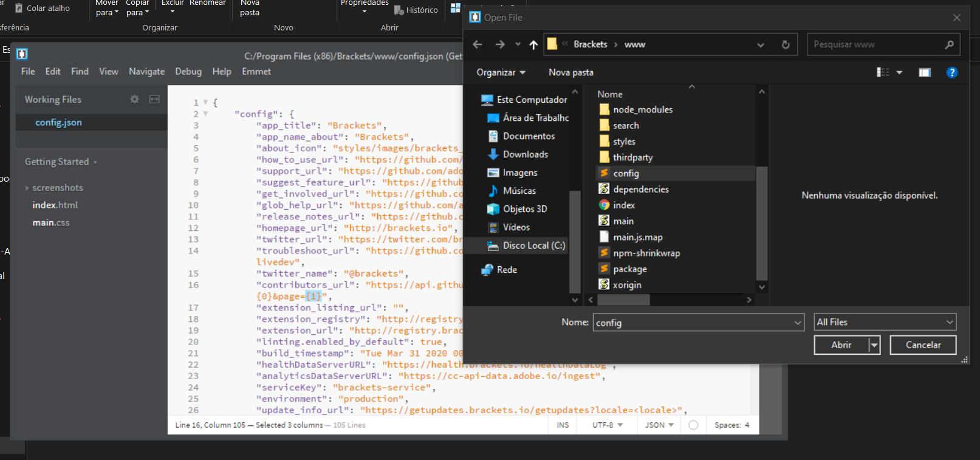The image size is (980, 460).
Task: Click Nova pasta button
Action: coord(571,72)
